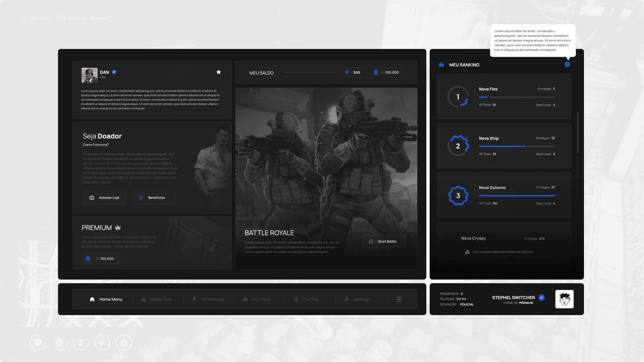The height and width of the screenshot is (362, 644).
Task: Click the Acessar Loja button
Action: click(x=105, y=197)
